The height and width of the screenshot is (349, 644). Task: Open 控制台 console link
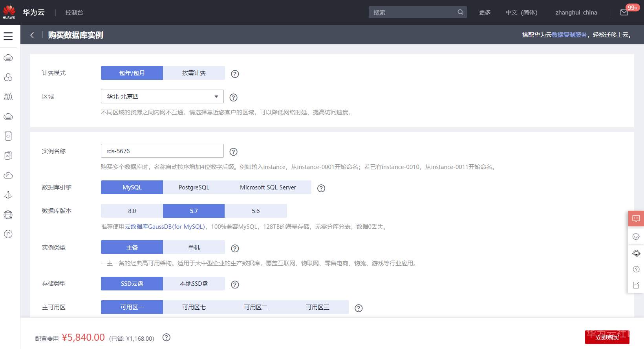[x=74, y=13]
